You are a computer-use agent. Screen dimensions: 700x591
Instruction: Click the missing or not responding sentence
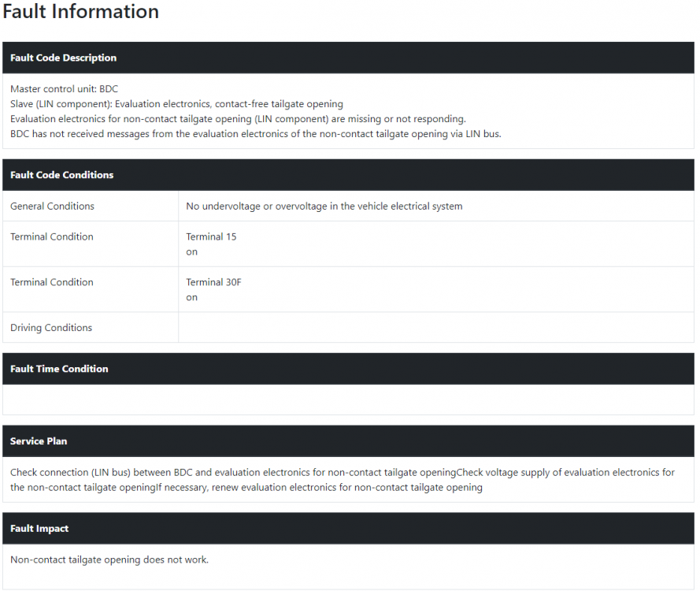point(238,119)
